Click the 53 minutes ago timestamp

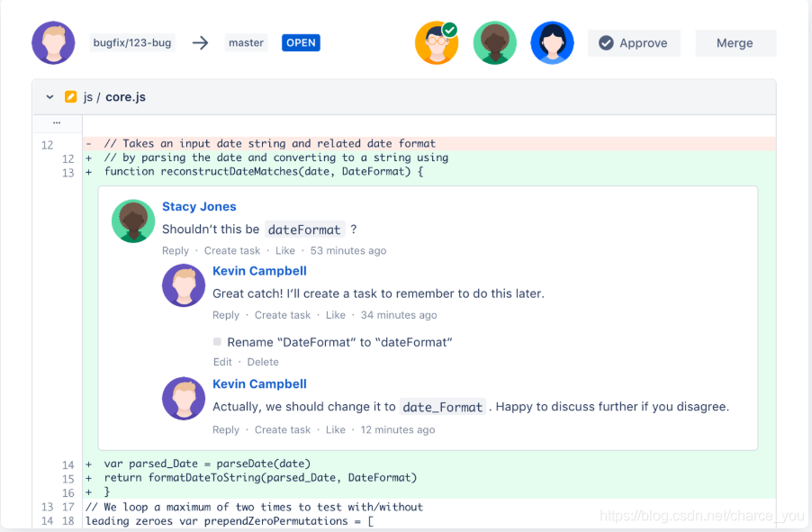[x=348, y=251]
